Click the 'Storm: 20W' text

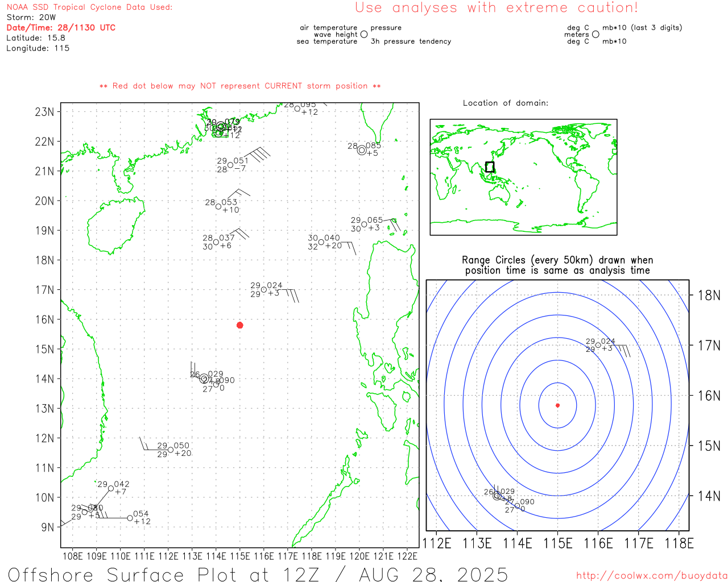click(31, 18)
